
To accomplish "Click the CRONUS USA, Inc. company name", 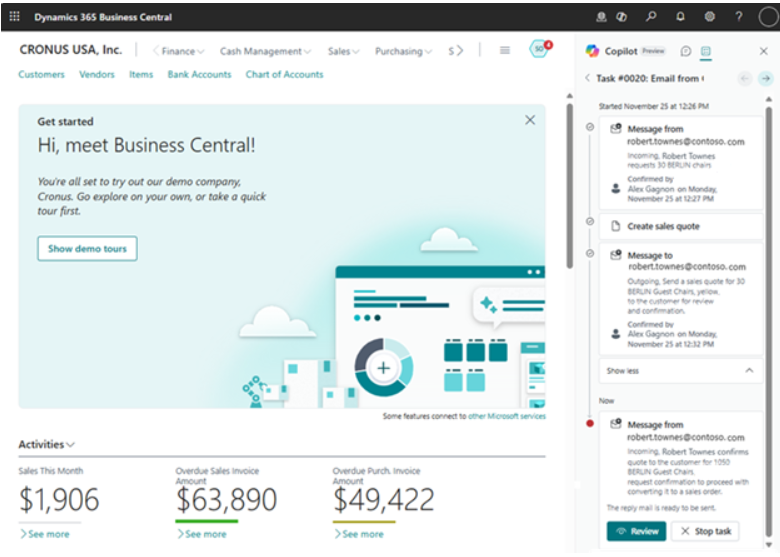I will tap(71, 50).
